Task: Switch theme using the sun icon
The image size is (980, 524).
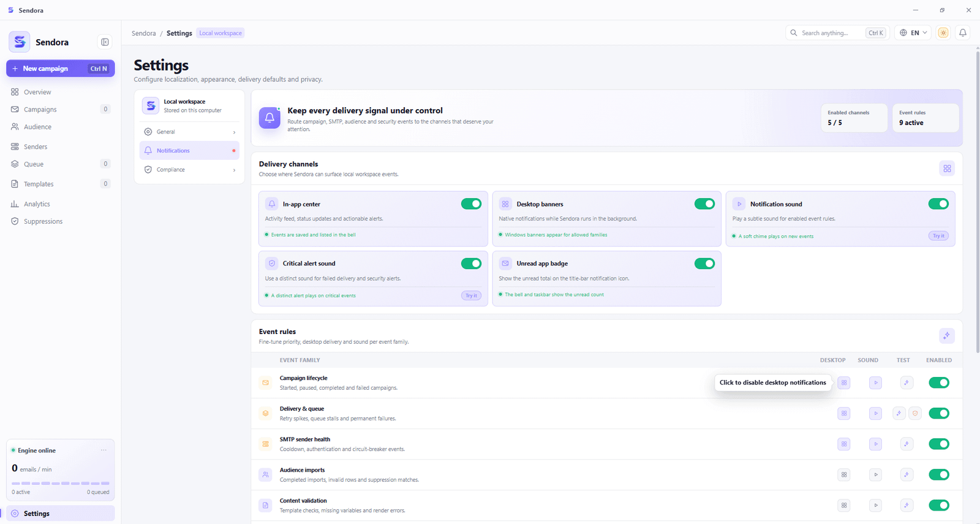Action: coord(943,33)
